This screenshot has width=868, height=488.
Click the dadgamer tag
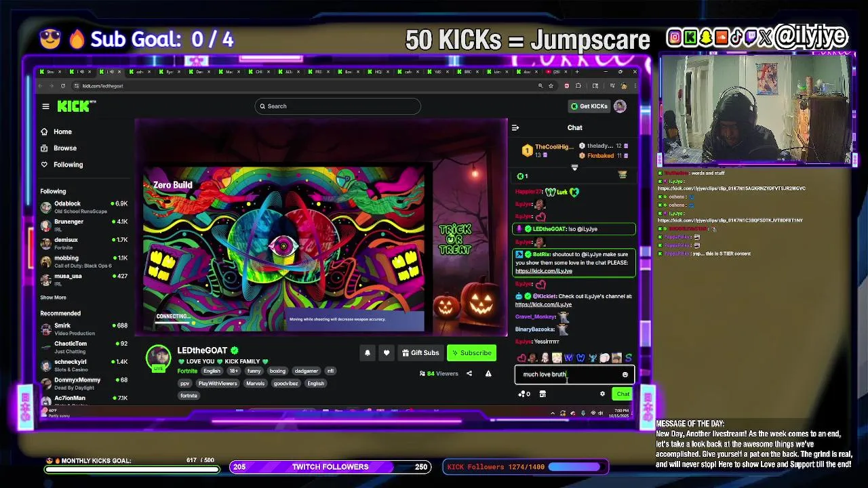click(x=306, y=371)
